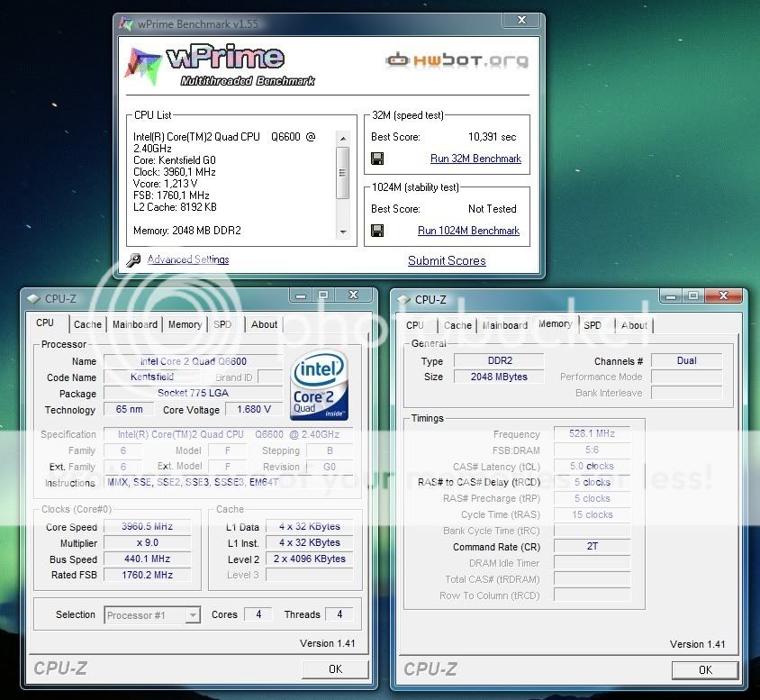760x700 pixels.
Task: Click the 32M best score 10,391 sec
Action: click(492, 137)
